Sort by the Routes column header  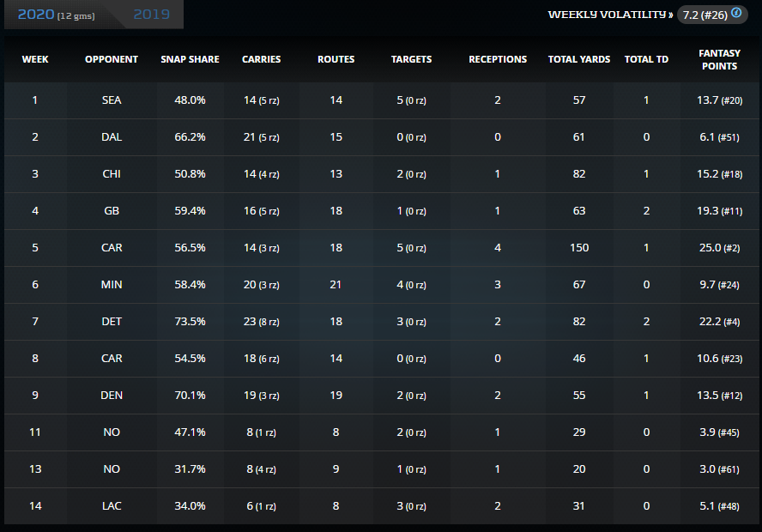pos(336,59)
